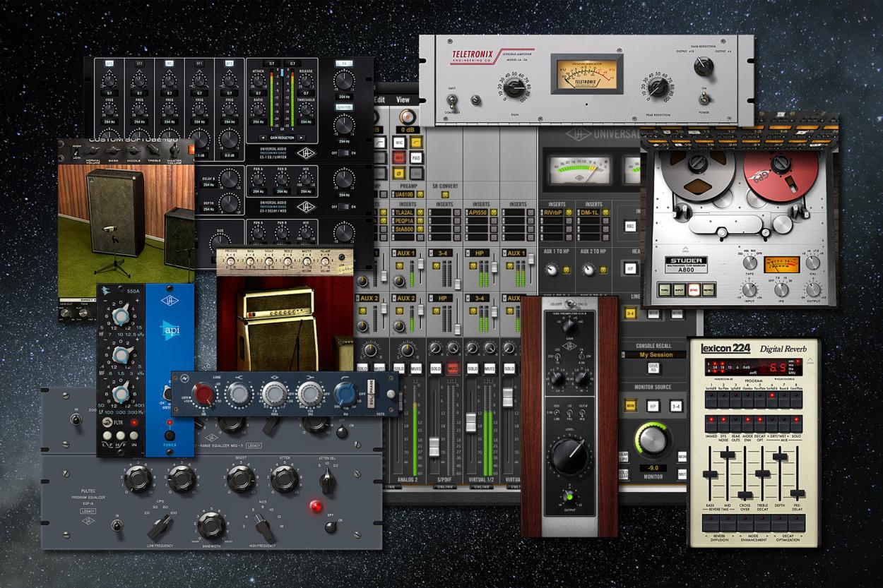Image resolution: width=883 pixels, height=588 pixels.
Task: Open the Console View menu
Action: [403, 100]
